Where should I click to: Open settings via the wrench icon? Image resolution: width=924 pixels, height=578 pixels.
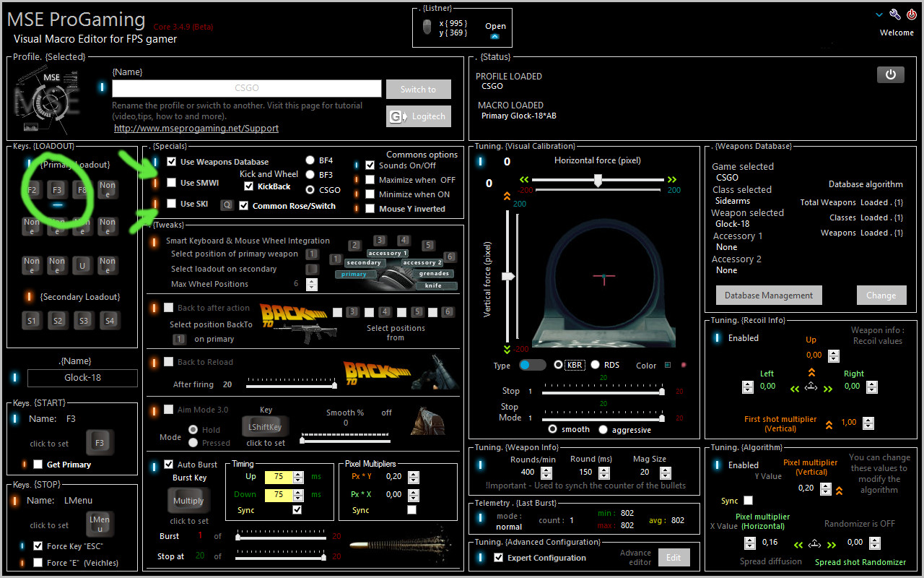tap(895, 14)
